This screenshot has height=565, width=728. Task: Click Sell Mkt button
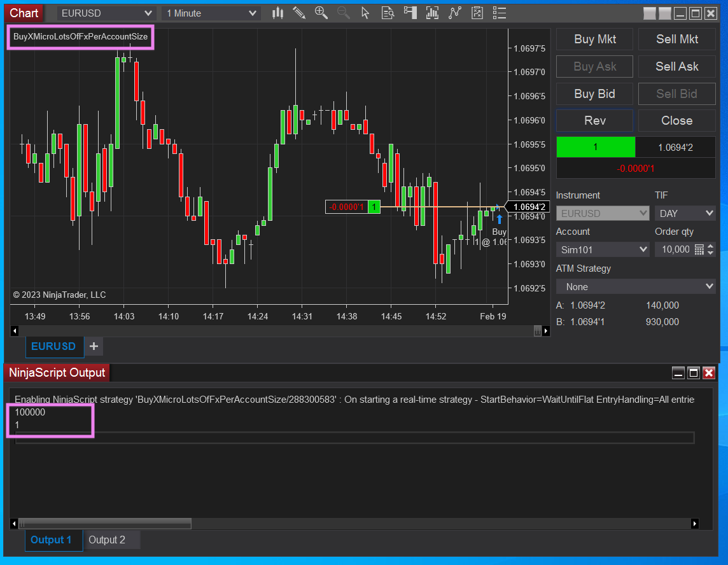677,39
